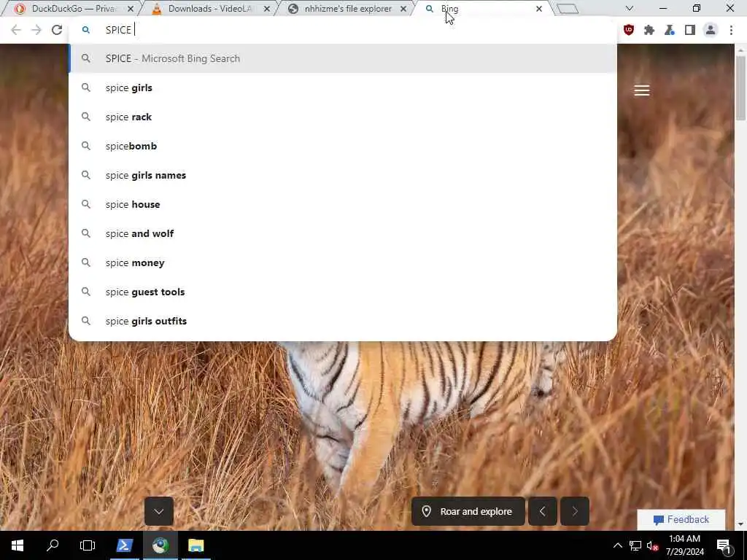Close the Downloads - VideoLAN tab
747x560 pixels.
coord(267,9)
